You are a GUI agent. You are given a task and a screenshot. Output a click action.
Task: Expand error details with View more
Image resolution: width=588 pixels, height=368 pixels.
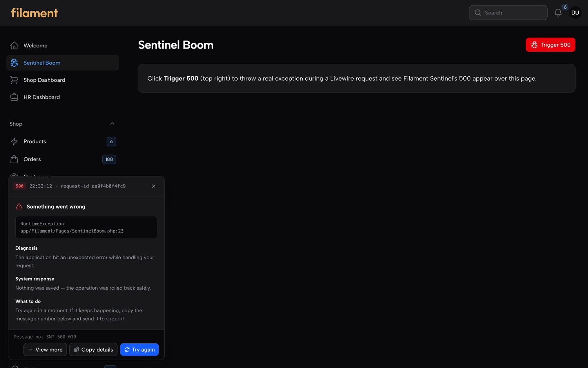(x=45, y=350)
